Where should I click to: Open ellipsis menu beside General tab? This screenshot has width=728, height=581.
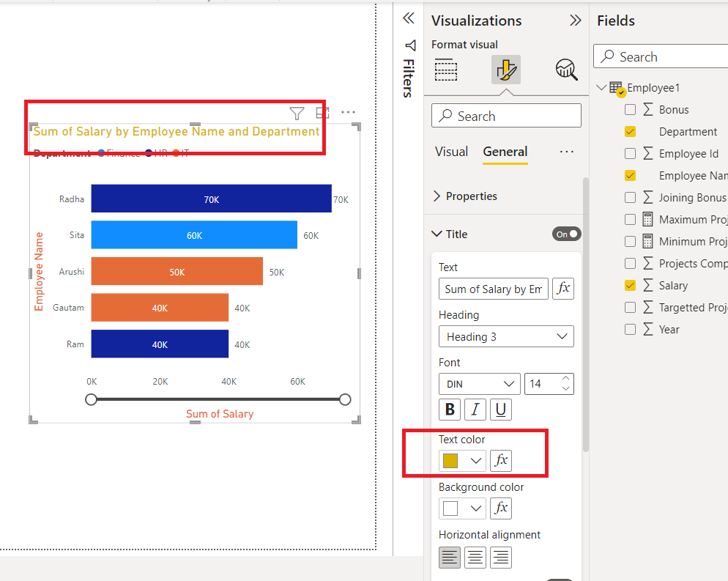[566, 152]
